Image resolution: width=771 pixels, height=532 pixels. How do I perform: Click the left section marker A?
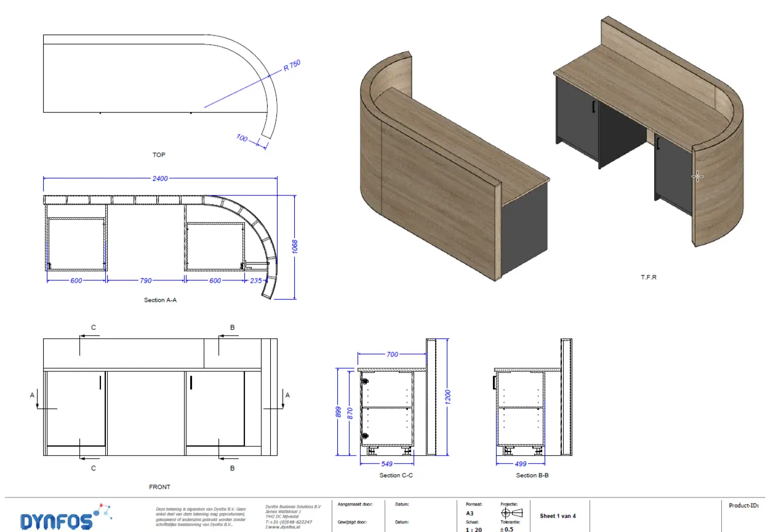(x=36, y=401)
